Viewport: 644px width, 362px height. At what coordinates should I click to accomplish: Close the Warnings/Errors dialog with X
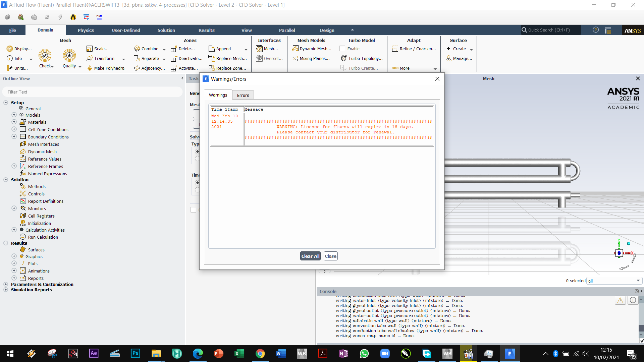437,79
